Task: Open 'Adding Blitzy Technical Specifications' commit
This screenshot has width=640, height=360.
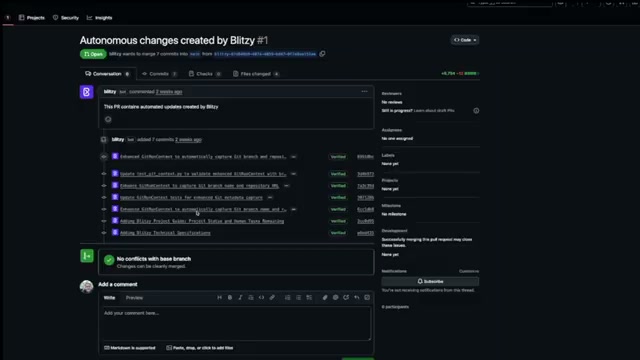Action: [x=165, y=233]
